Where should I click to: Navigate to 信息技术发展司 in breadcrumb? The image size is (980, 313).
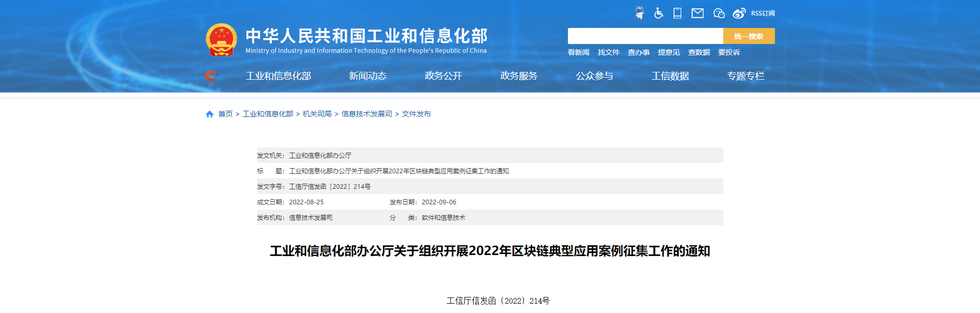[367, 114]
